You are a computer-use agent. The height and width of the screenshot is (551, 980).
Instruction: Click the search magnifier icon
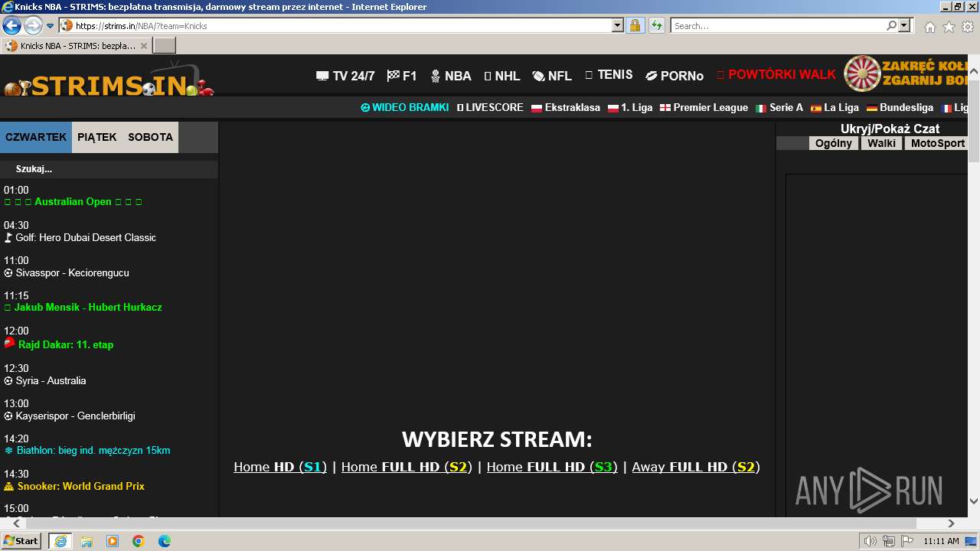click(x=891, y=25)
